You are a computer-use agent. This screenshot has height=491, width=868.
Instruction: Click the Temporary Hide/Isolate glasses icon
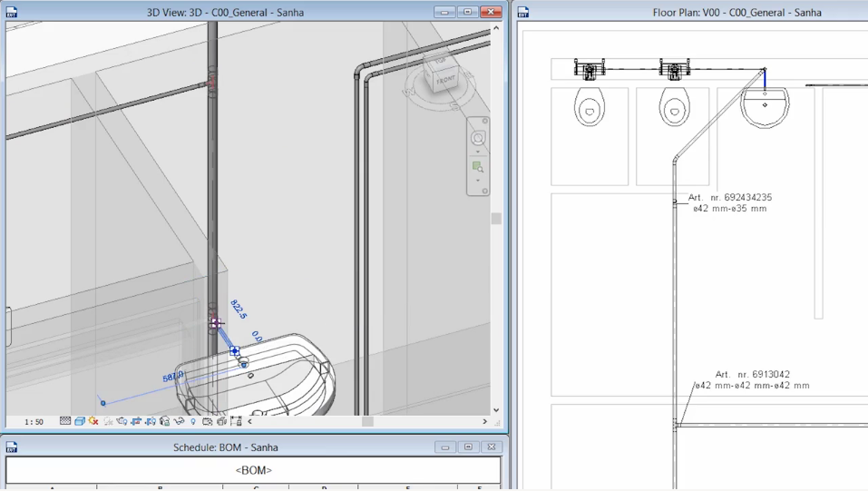click(x=179, y=421)
